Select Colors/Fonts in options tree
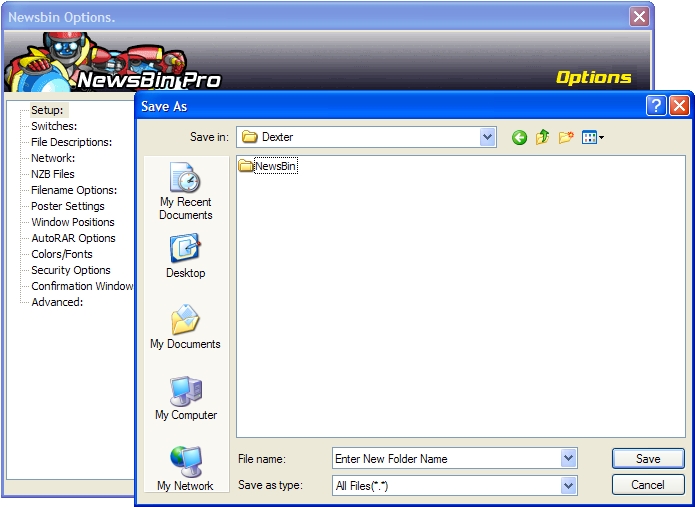Image resolution: width=695 pixels, height=507 pixels. [62, 254]
